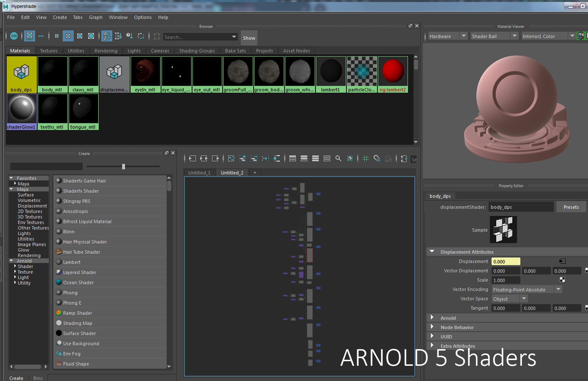Click the map button next to Displacement field

pyautogui.click(x=562, y=261)
